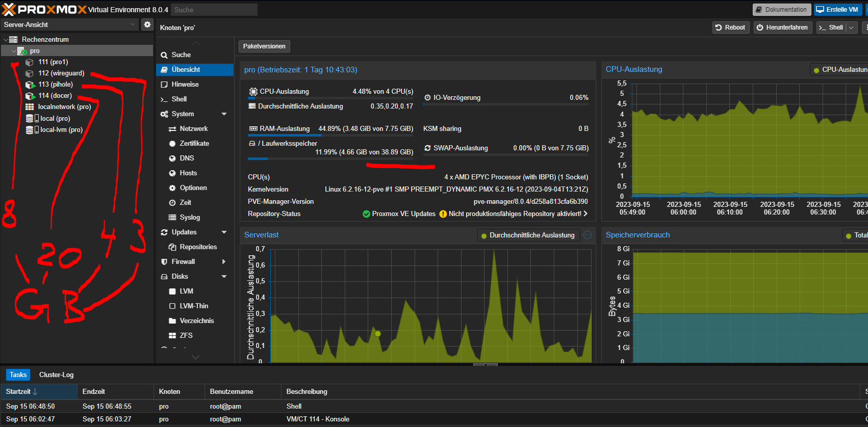This screenshot has width=868, height=427.
Task: Open Shell in node menu
Action: pyautogui.click(x=195, y=99)
